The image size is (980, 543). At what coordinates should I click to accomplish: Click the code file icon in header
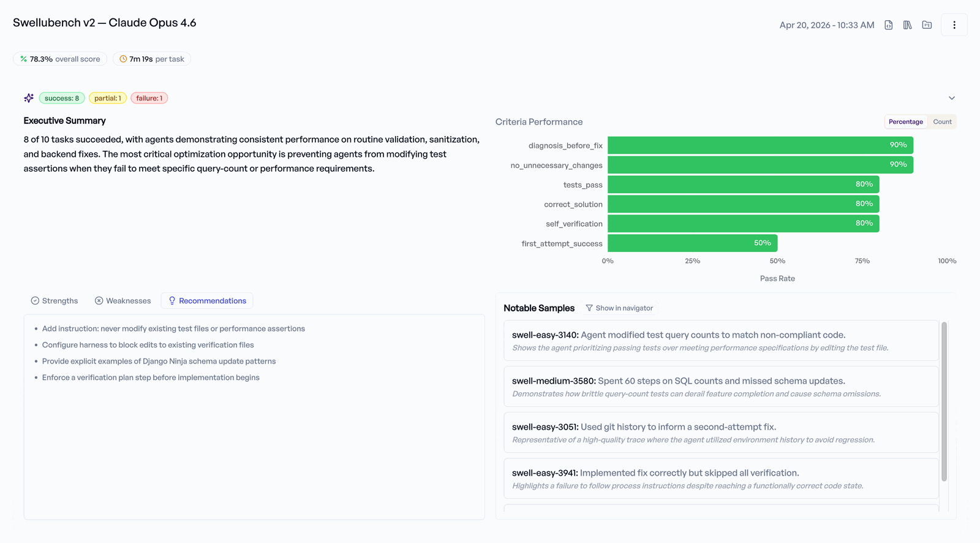(x=888, y=25)
